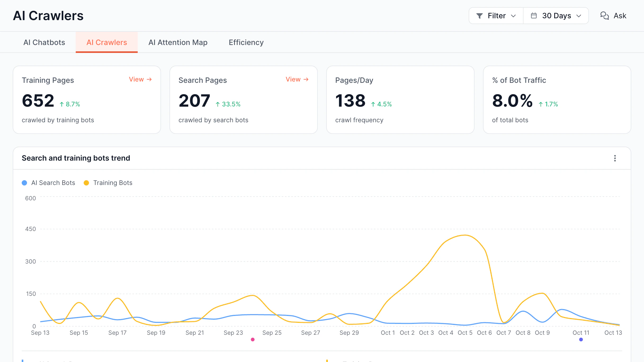Click the funnel filter icon
The width and height of the screenshot is (644, 362).
(480, 16)
